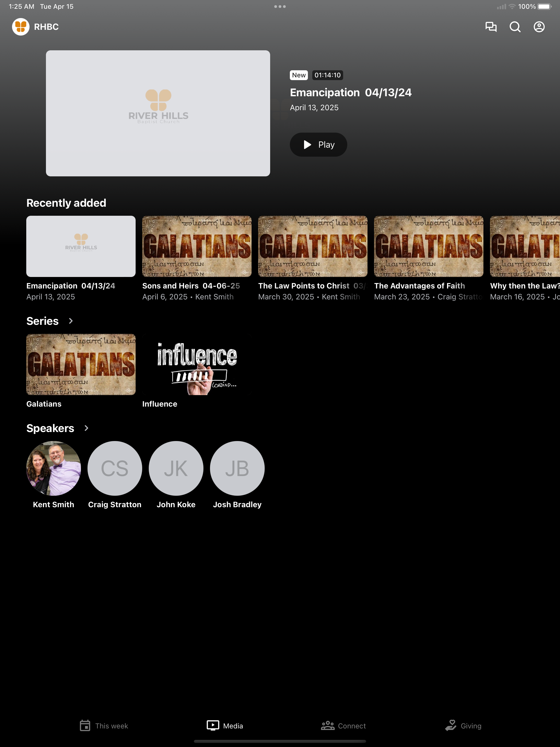Tap the battery indicator in status bar
Image resolution: width=560 pixels, height=747 pixels.
[544, 6]
